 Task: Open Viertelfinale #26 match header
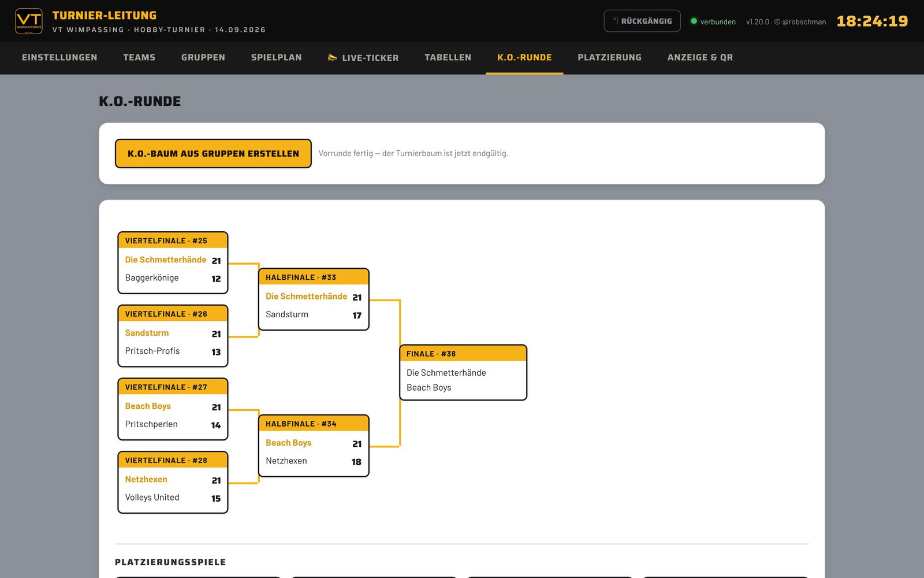[x=173, y=314]
